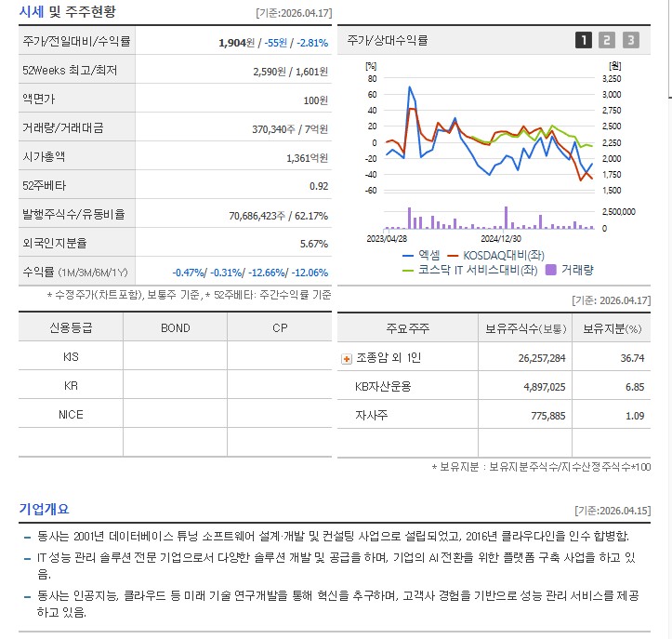Click the 신용등급 column header
This screenshot has height=639, width=672.
pyautogui.click(x=71, y=327)
